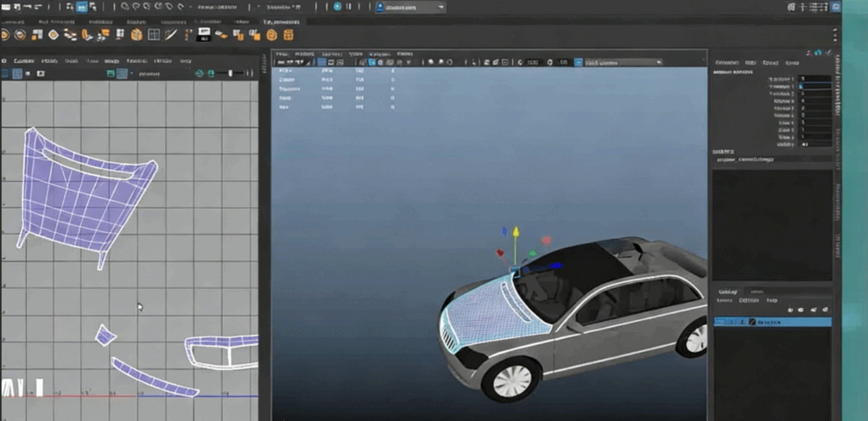
Task: Click the highlighted value field in channel box
Action: pyautogui.click(x=815, y=87)
